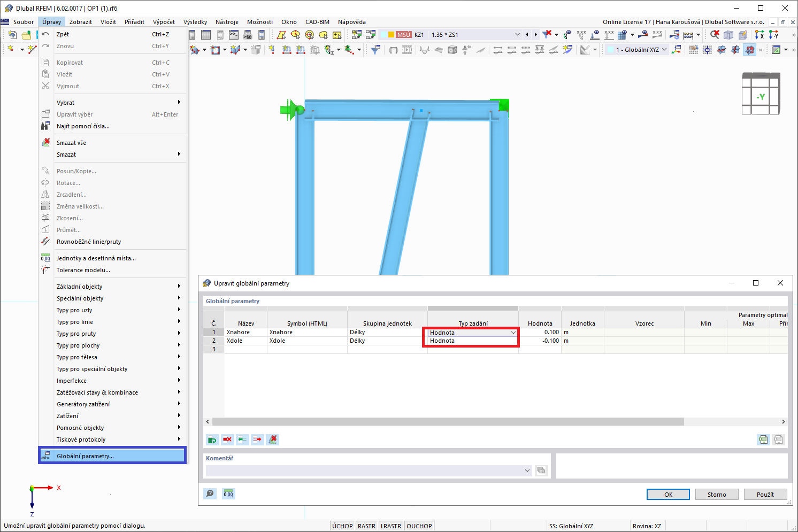Click the delete all rows icon in dialog
The image size is (798, 532).
click(273, 440)
